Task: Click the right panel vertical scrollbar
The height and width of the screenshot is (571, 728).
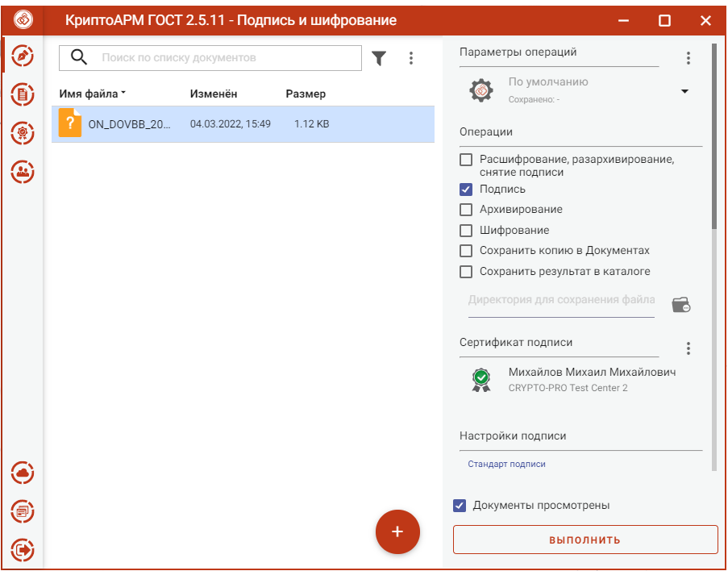Action: (714, 258)
